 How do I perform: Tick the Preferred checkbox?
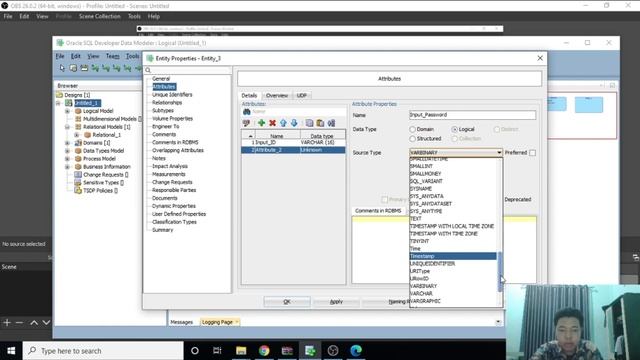532,153
